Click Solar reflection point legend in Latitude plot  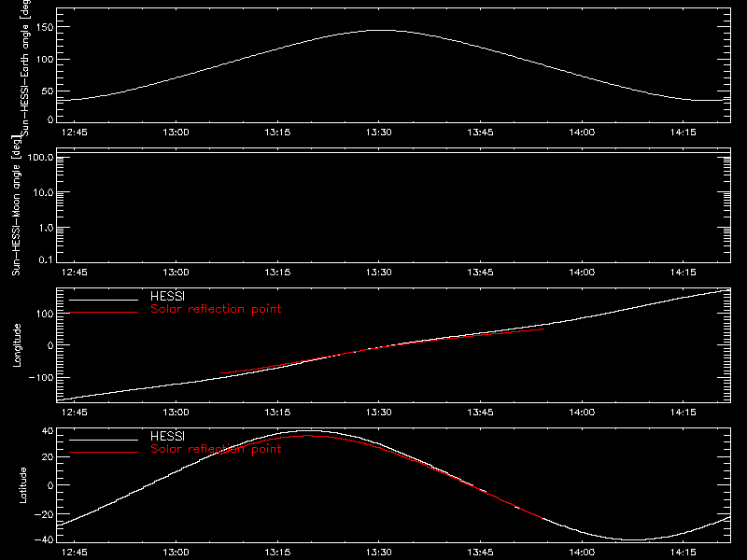tap(216, 449)
